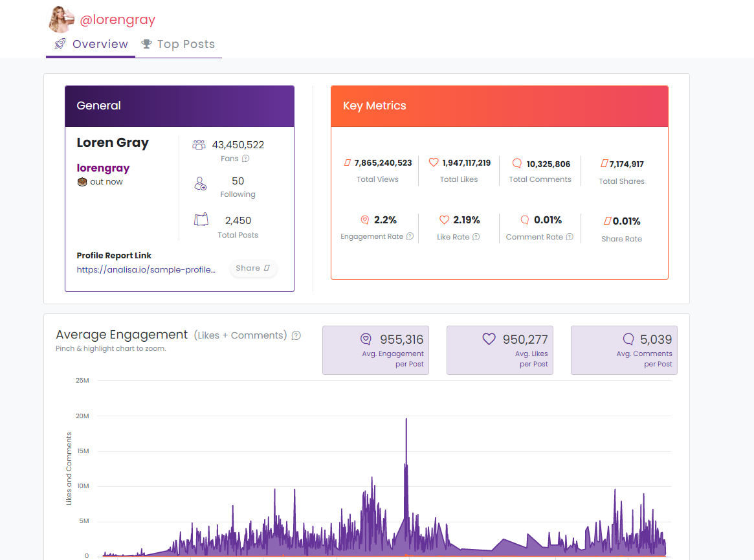Viewport: 754px width, 560px height.
Task: Click the Total Comments speech bubble icon
Action: tap(517, 163)
